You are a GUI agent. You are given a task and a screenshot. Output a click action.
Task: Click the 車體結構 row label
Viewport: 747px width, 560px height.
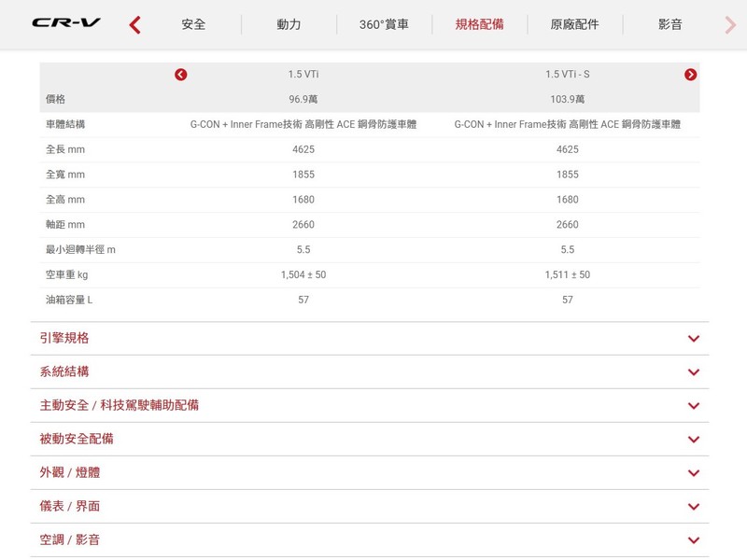[x=65, y=124]
